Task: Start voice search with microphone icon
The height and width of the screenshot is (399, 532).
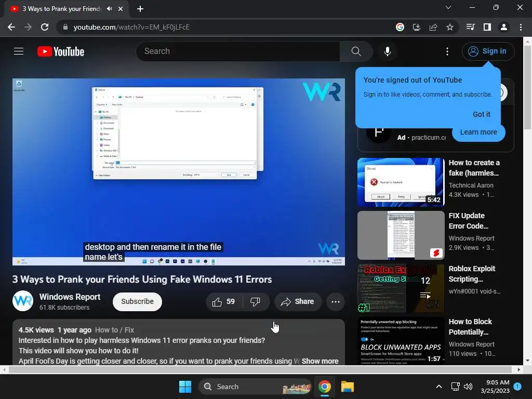Action: [388, 51]
